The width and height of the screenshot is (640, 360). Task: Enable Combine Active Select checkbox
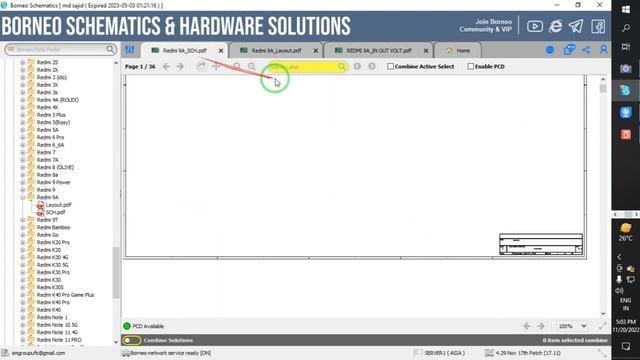coord(390,66)
